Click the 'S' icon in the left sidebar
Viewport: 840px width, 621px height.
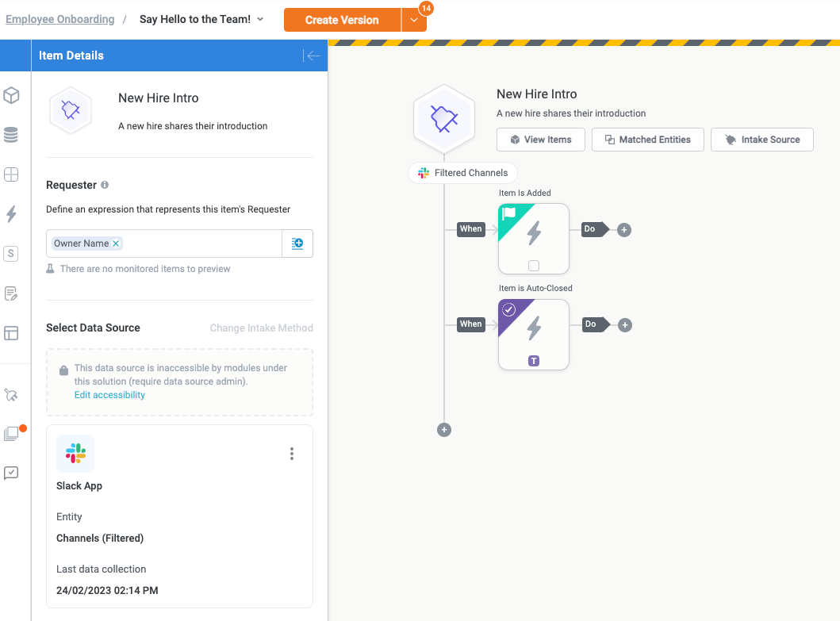coord(11,254)
